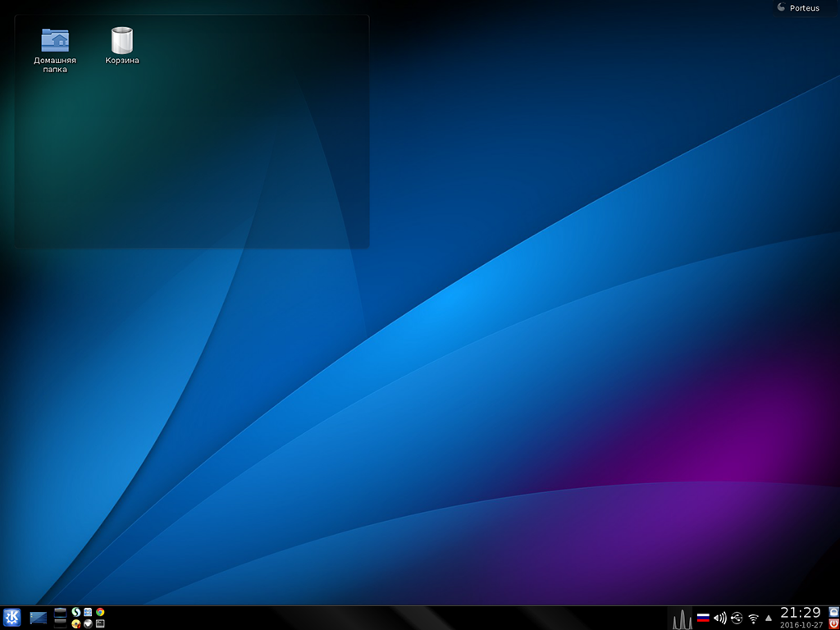Open the volume control in tray

[720, 619]
